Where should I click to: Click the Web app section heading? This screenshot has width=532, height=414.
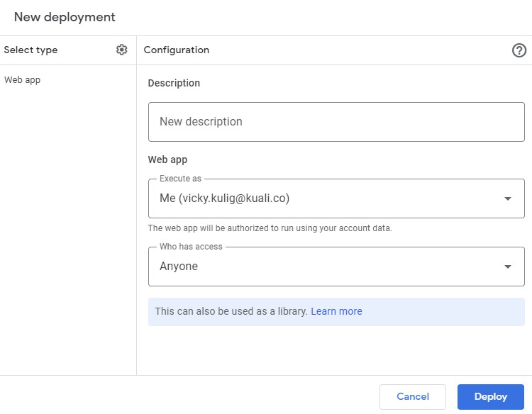pos(167,160)
